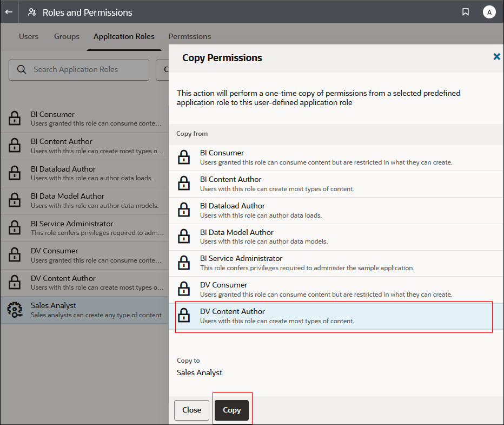Open 'DV Consumer' role name in left roles list

[54, 251]
